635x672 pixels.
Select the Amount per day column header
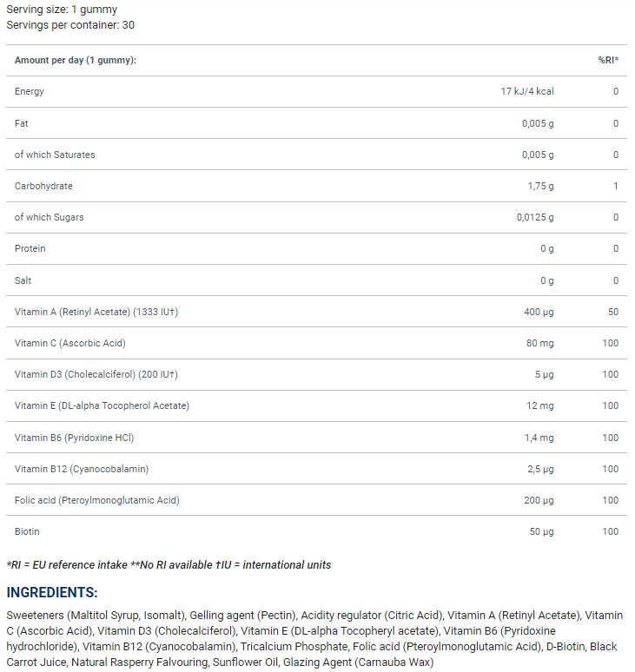click(x=76, y=60)
